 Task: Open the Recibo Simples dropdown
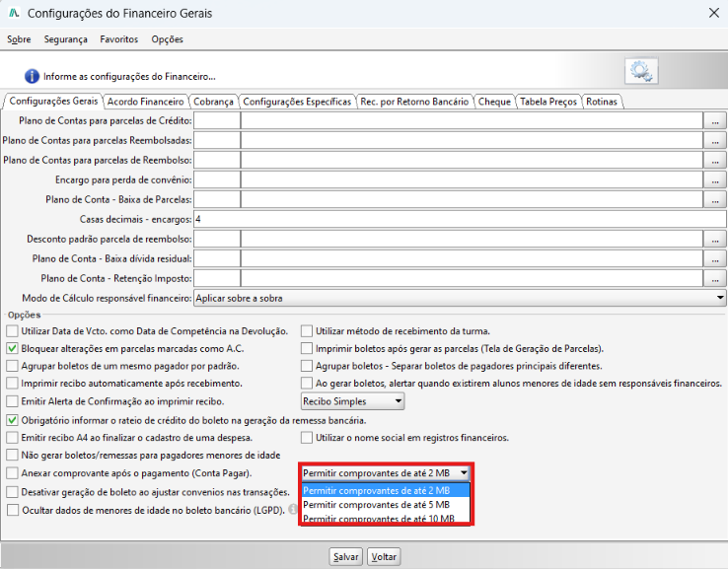352,401
